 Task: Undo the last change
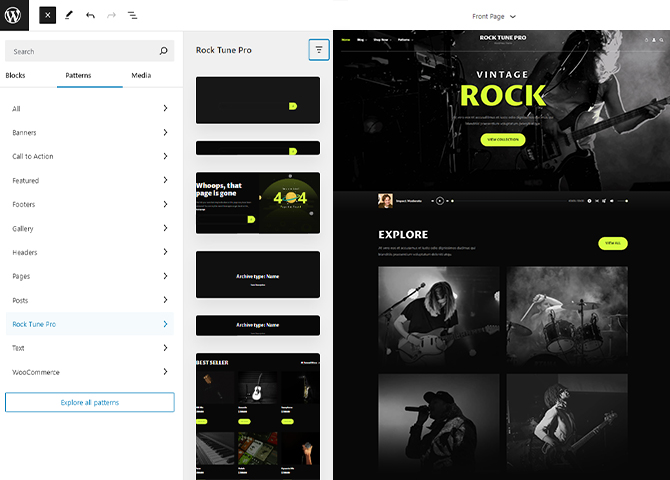point(91,16)
